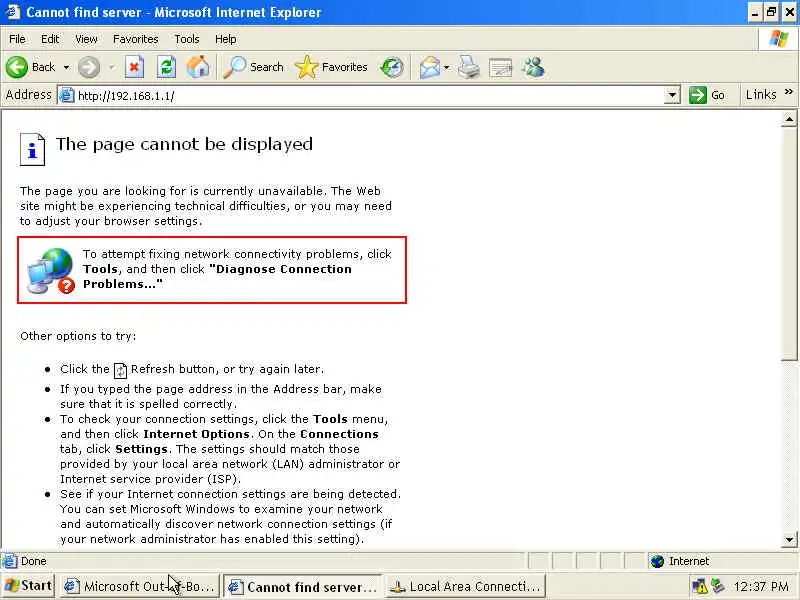The image size is (800, 600).
Task: Click the security alert tray icon
Action: click(x=699, y=587)
